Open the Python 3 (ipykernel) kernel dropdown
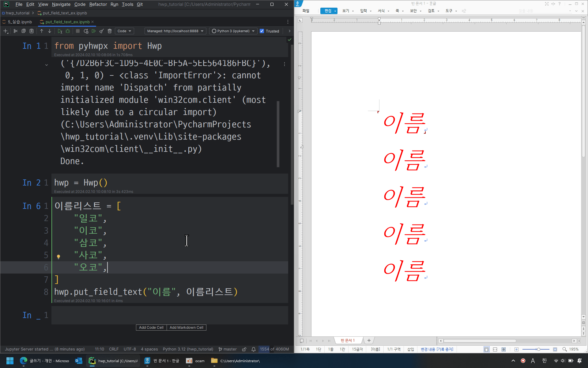This screenshot has width=588, height=368. click(x=233, y=31)
